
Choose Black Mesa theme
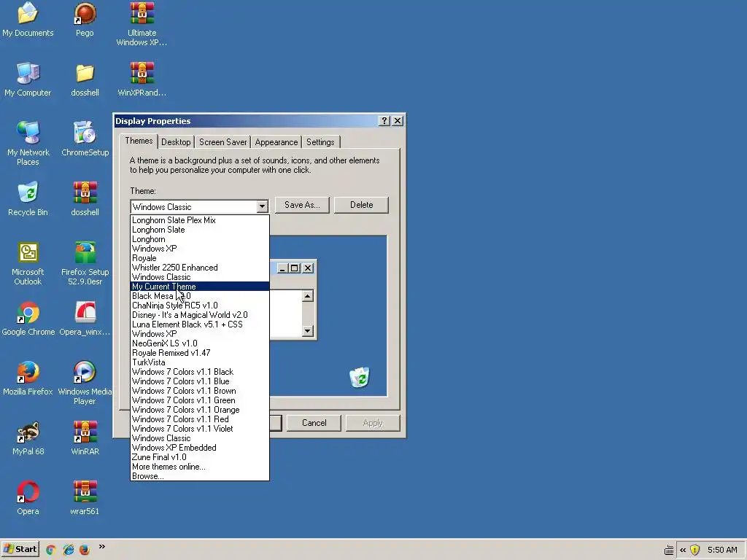point(200,296)
